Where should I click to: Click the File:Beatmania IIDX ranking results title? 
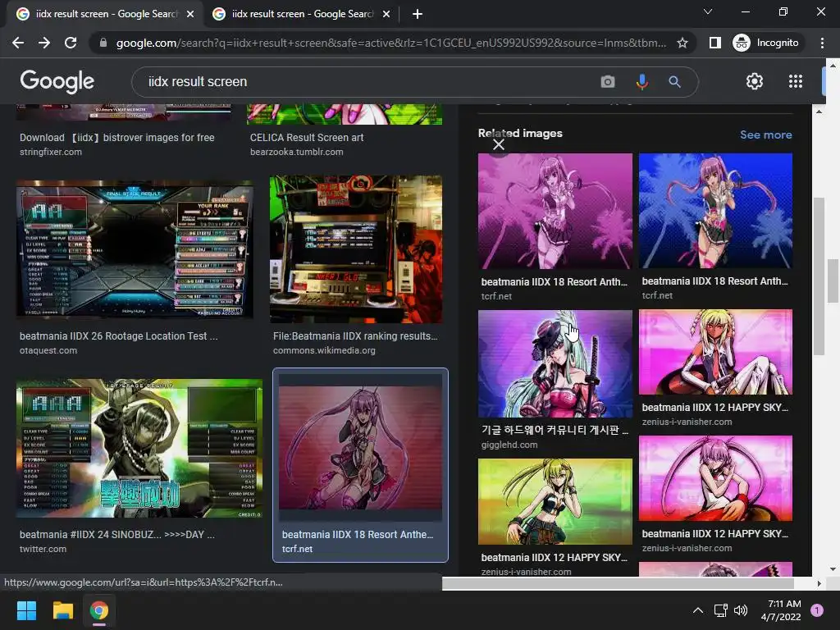coord(355,336)
